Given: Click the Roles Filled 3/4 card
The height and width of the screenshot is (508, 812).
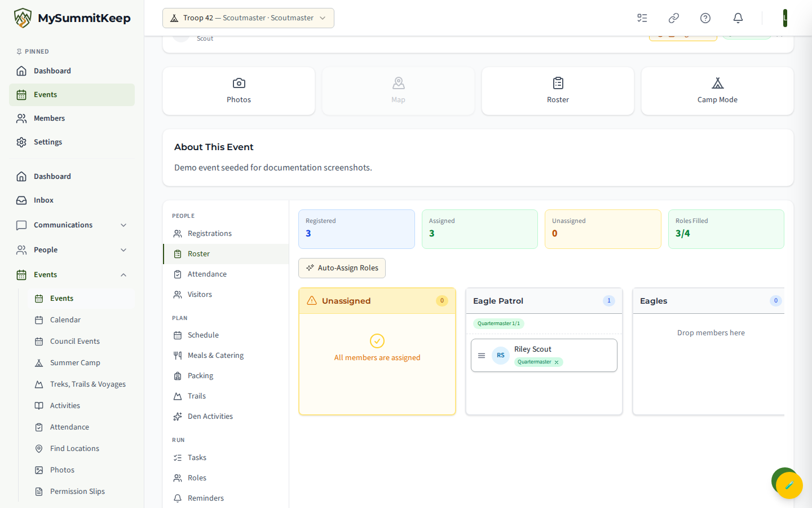Looking at the screenshot, I should (x=726, y=229).
